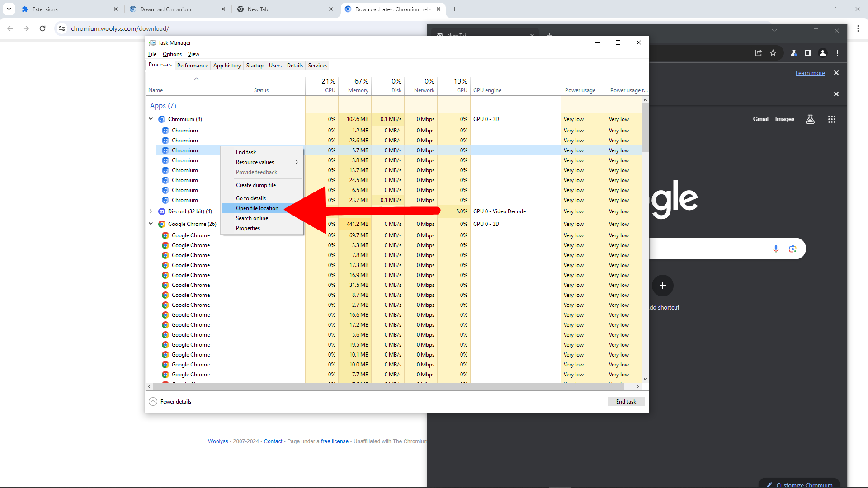Click the voice search microphone icon
Image resolution: width=868 pixels, height=488 pixels.
coord(776,249)
